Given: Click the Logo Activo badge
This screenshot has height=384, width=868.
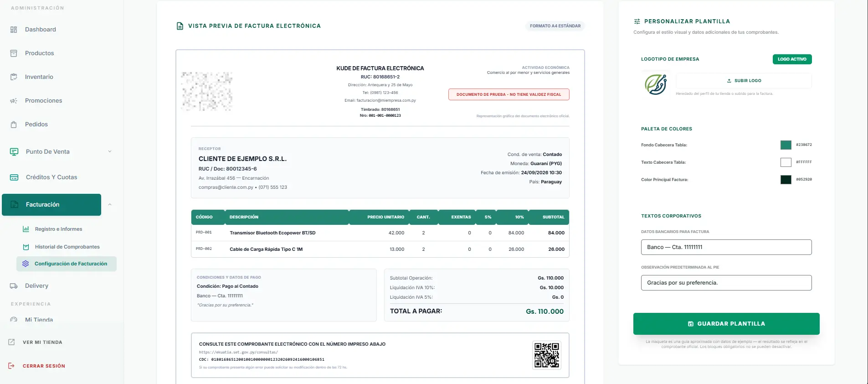Looking at the screenshot, I should [x=792, y=59].
